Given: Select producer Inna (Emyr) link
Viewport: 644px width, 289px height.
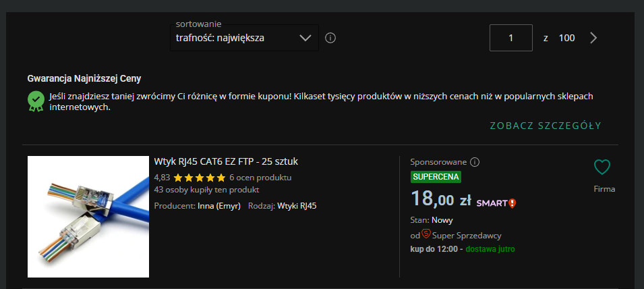Looking at the screenshot, I should coord(218,206).
